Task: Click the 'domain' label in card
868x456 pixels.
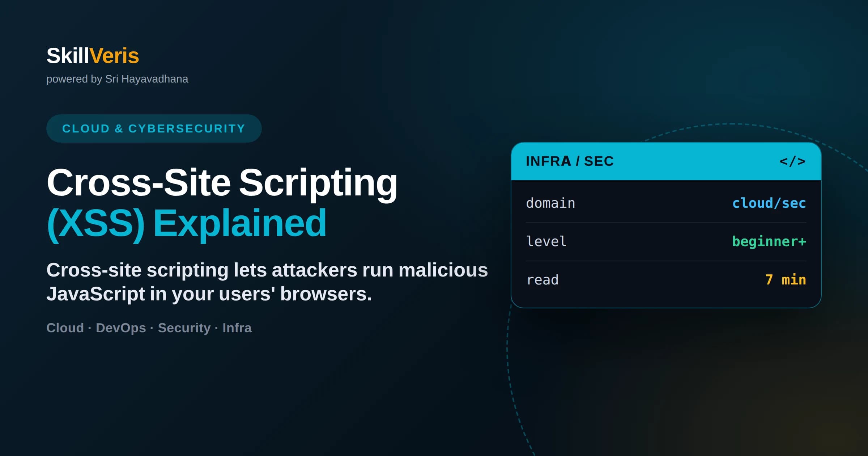Action: click(550, 203)
